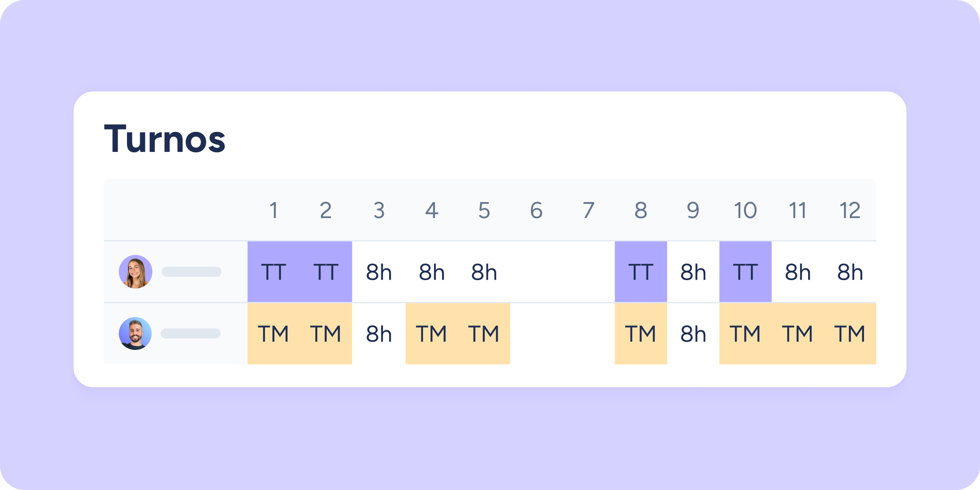Viewport: 980px width, 490px height.
Task: Click woman's TT shift on day 8
Action: [641, 272]
